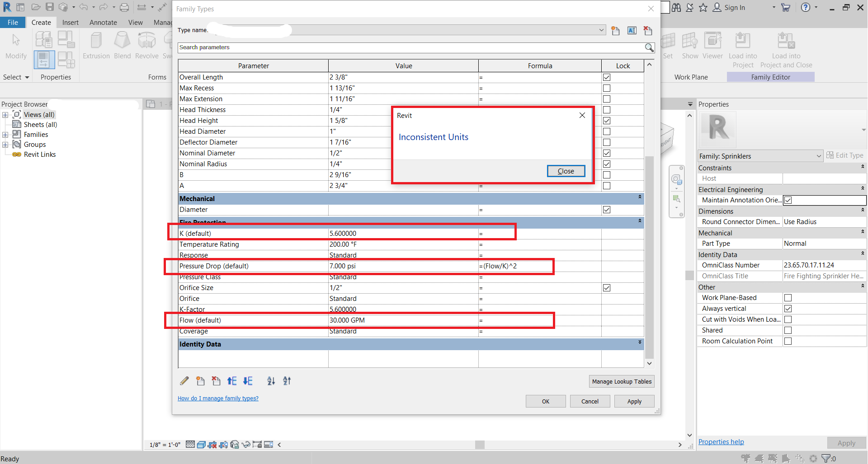Move selected parameter up

tap(231, 381)
